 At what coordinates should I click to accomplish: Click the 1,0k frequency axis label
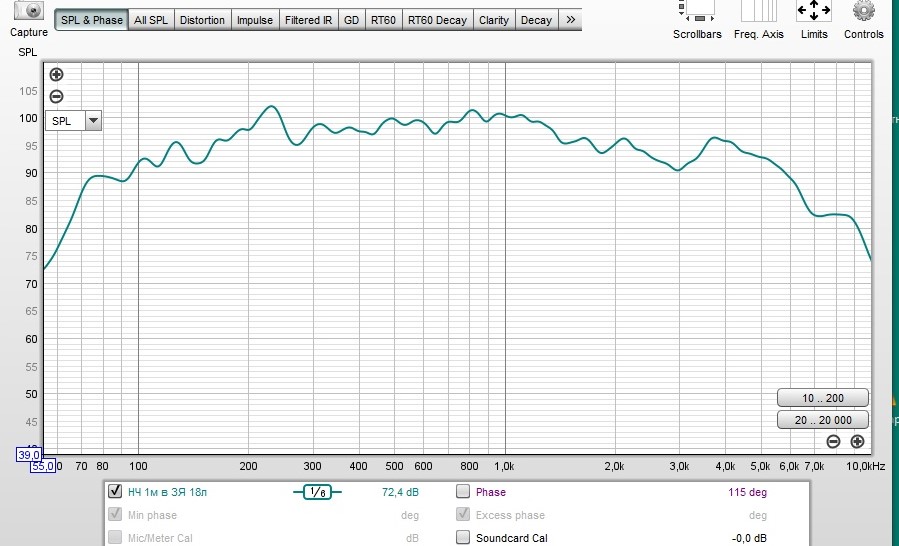pos(504,466)
